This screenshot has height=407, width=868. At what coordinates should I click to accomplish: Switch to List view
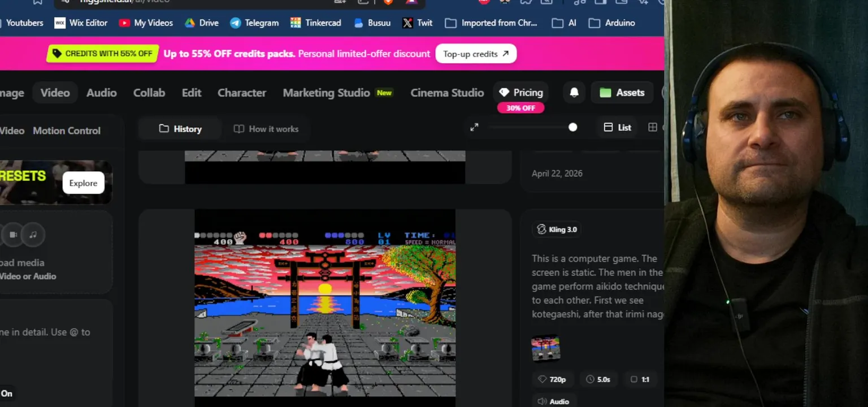coord(617,127)
